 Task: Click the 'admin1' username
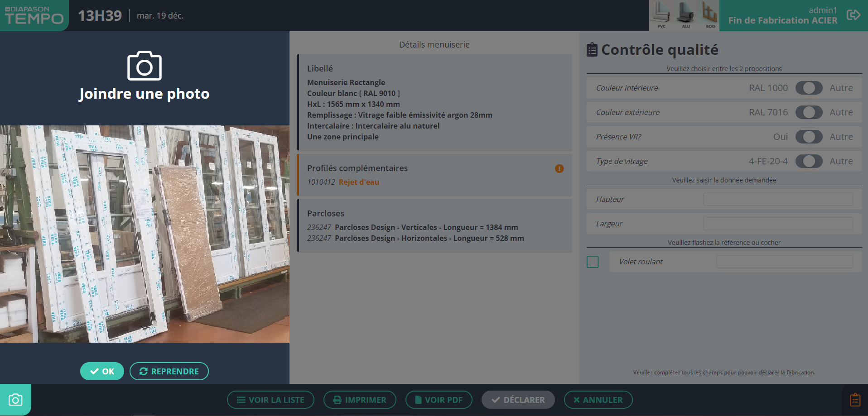(823, 10)
